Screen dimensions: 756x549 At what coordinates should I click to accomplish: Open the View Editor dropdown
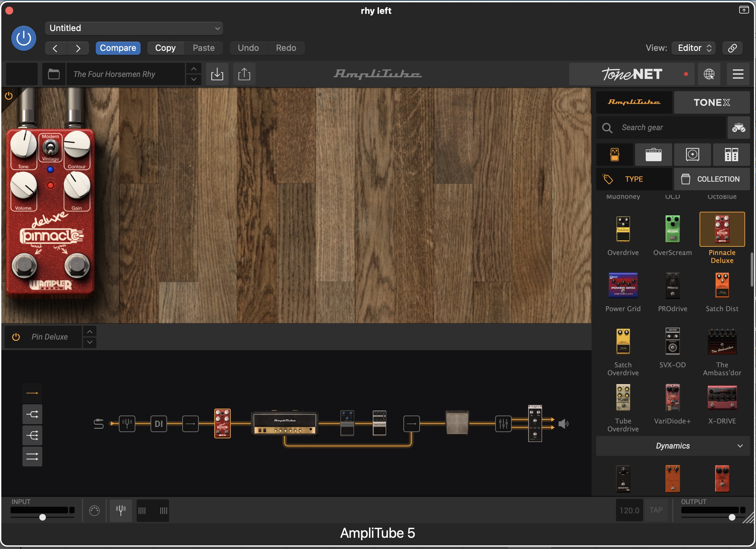tap(694, 48)
